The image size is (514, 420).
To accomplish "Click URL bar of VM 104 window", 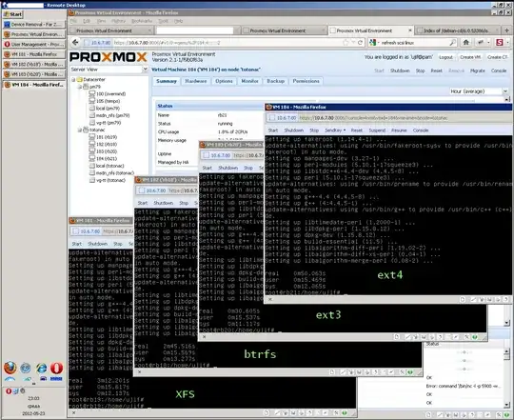I will click(x=388, y=118).
